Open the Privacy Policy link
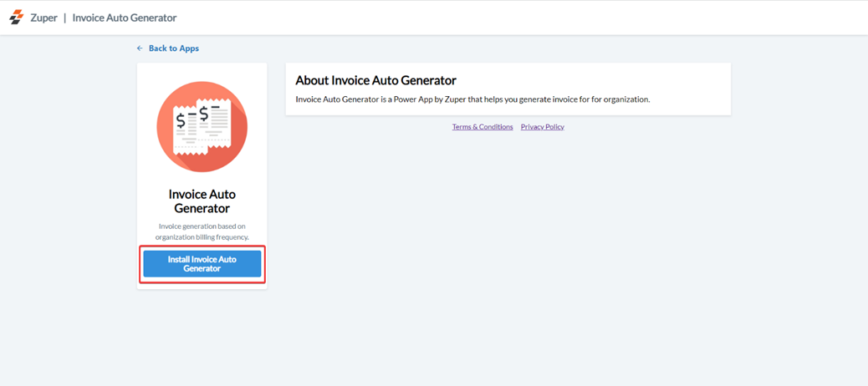The height and width of the screenshot is (386, 868). click(542, 127)
